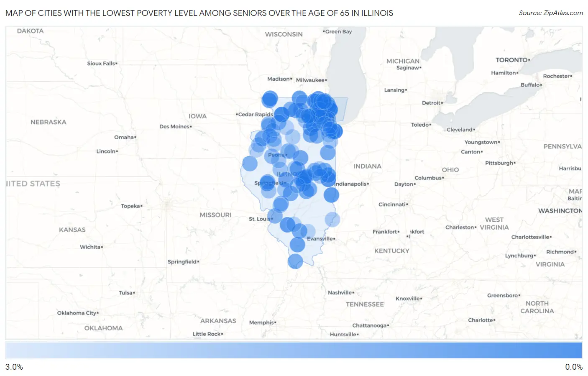Screen dimensions: 588x376
Task: Click the Tulsa city label
Action: point(126,293)
